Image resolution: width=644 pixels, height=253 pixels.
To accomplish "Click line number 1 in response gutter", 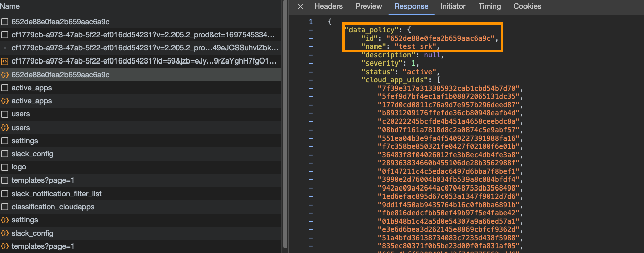I will (x=311, y=22).
